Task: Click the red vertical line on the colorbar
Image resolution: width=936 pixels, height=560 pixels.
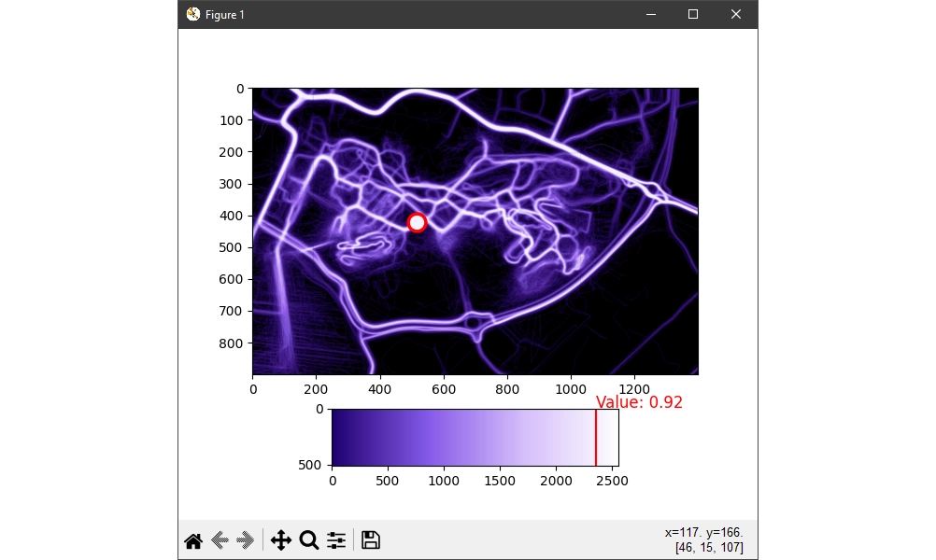Action: tap(596, 437)
